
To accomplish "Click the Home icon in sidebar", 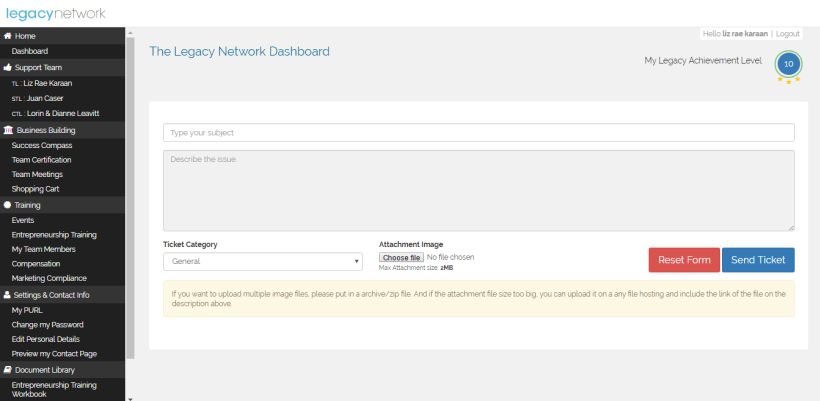I will 7,36.
